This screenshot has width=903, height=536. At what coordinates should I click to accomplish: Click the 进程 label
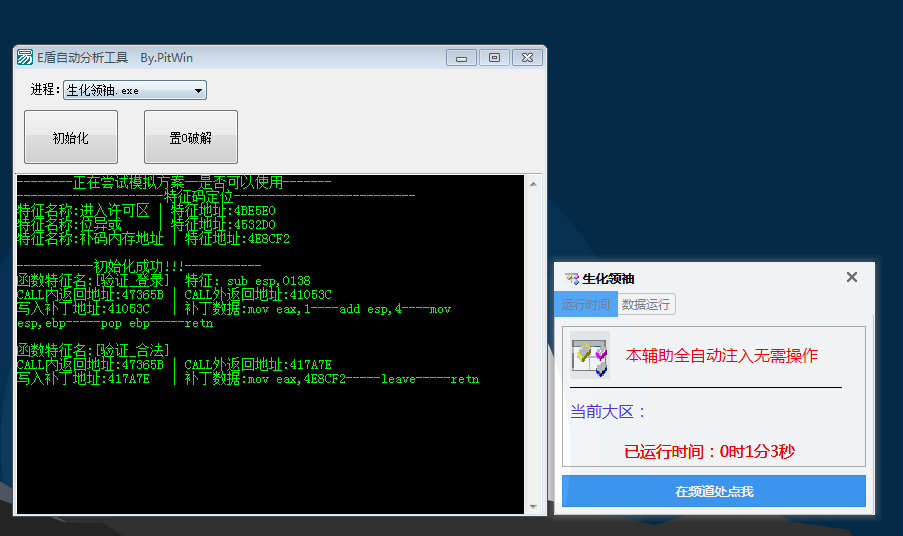pyautogui.click(x=45, y=89)
